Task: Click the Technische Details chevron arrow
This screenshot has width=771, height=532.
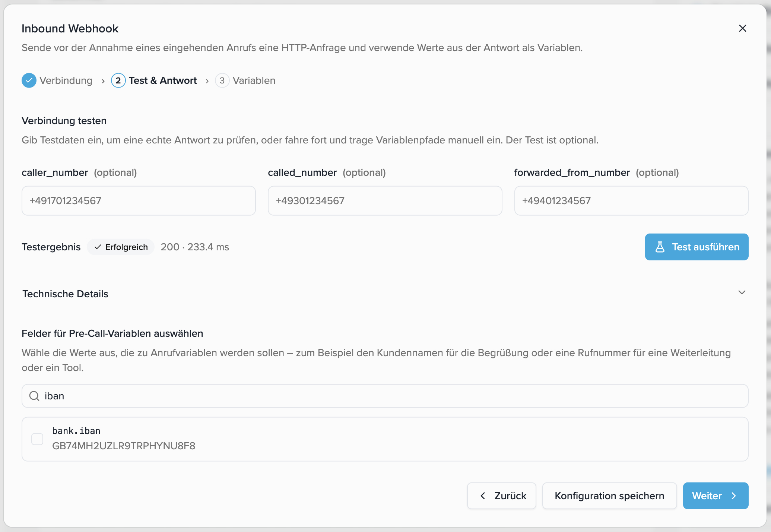Action: click(x=742, y=292)
